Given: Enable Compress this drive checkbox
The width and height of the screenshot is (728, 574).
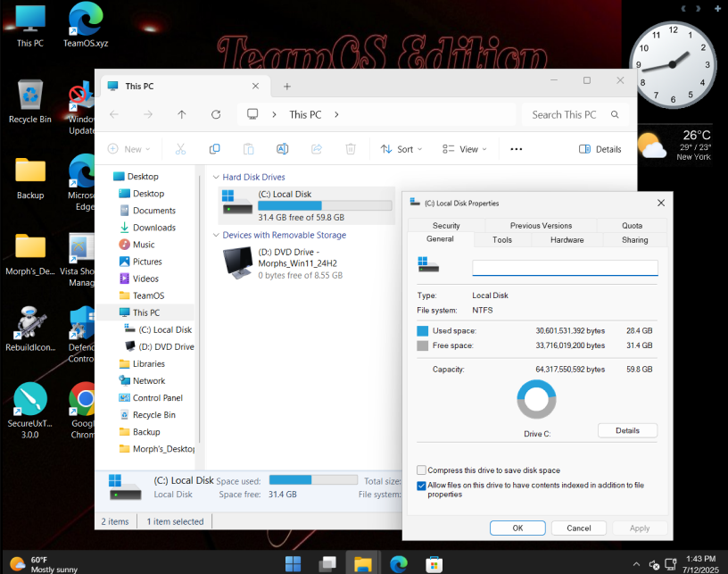Looking at the screenshot, I should tap(422, 470).
